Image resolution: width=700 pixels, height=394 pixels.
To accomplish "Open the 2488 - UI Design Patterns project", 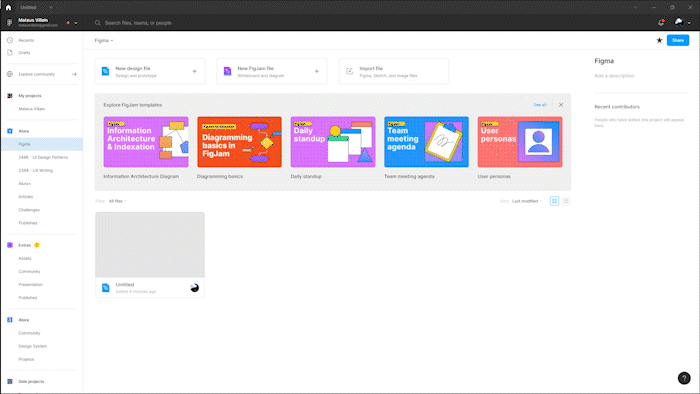I will tap(42, 157).
